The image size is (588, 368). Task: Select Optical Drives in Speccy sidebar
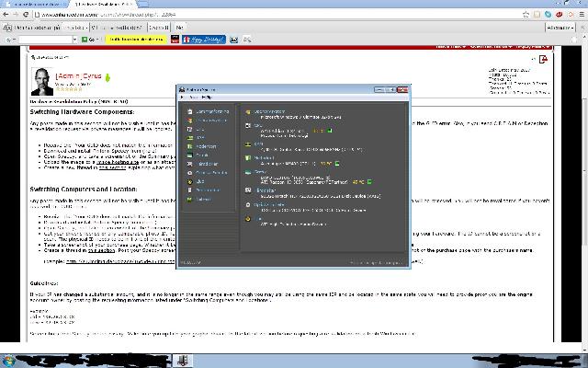tap(208, 173)
